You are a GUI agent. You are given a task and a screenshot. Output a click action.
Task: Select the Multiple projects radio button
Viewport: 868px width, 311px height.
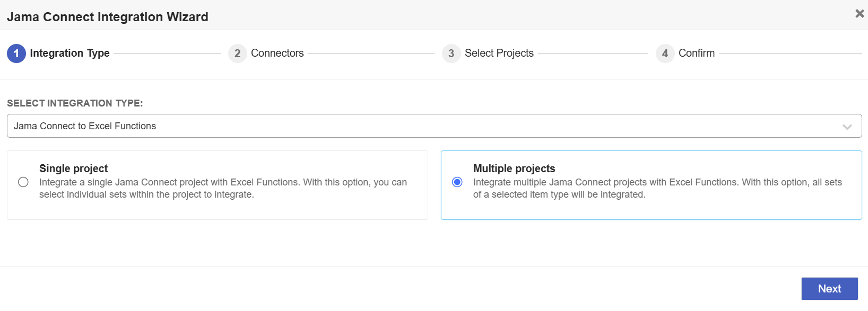[x=457, y=182]
